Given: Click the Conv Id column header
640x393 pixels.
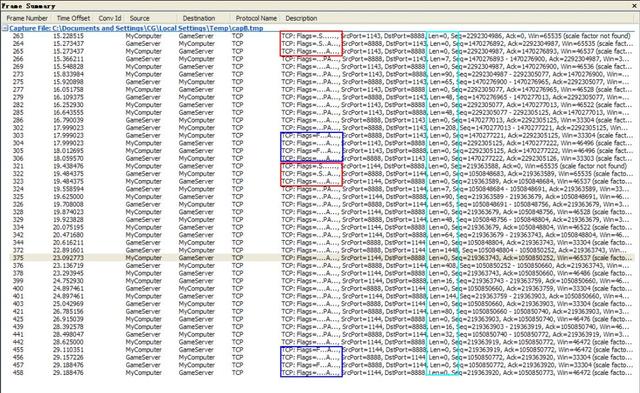Looking at the screenshot, I should [x=110, y=18].
